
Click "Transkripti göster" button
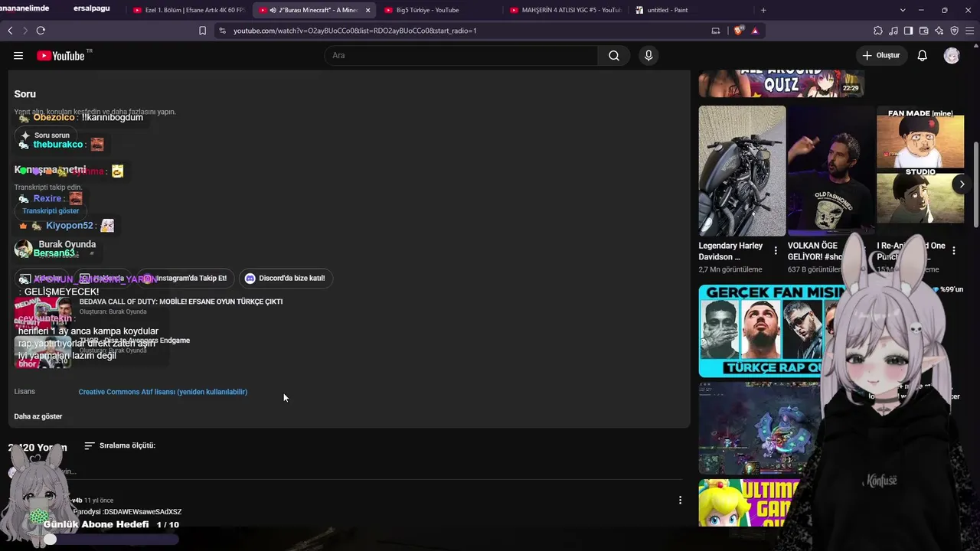coord(51,210)
